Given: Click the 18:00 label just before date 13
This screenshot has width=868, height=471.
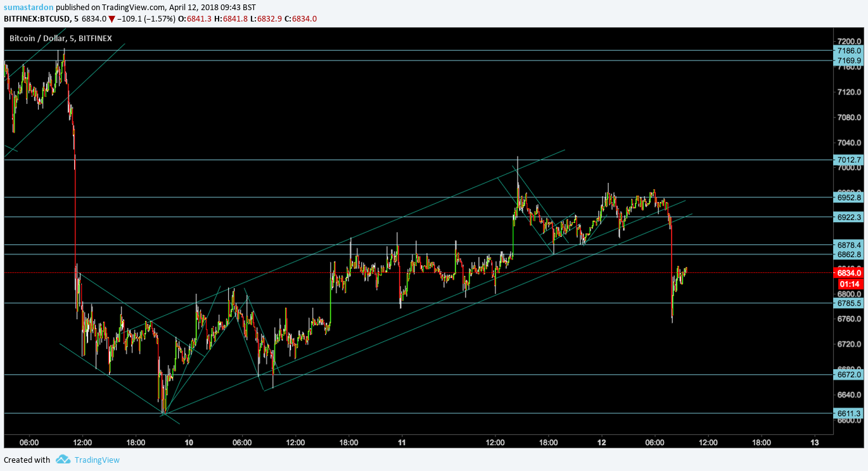Looking at the screenshot, I should pyautogui.click(x=761, y=442).
